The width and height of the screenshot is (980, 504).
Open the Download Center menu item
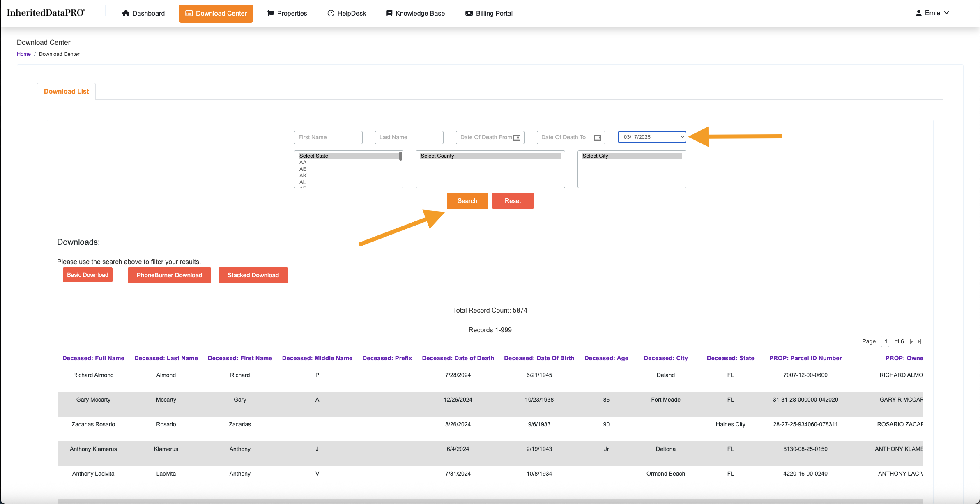pos(216,13)
